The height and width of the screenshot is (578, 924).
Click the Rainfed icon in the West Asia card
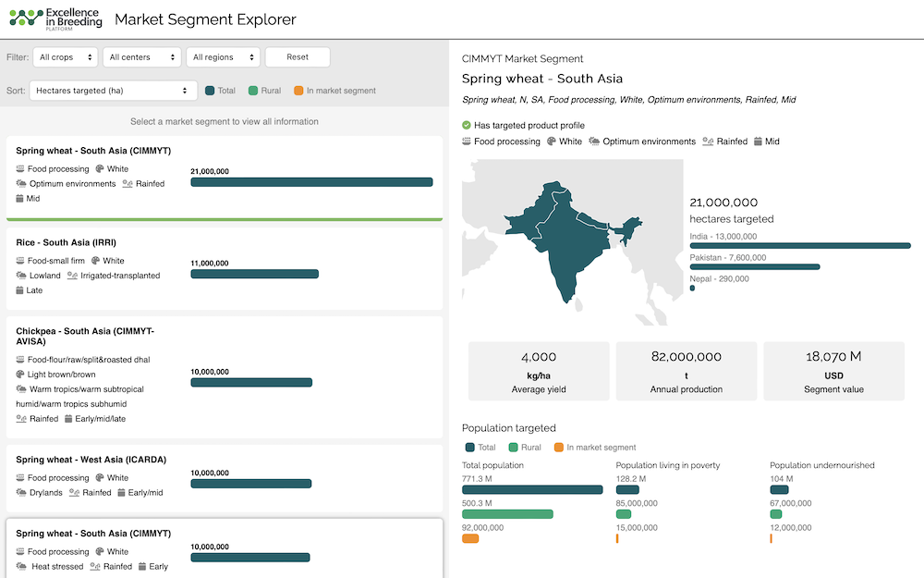[x=74, y=493]
